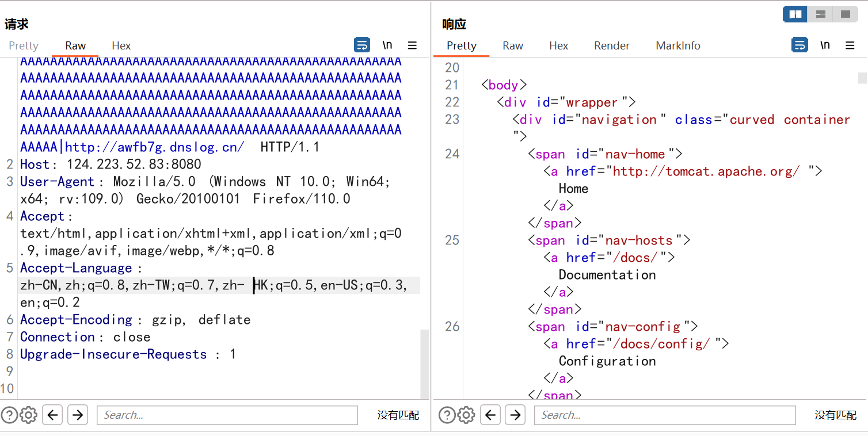Go to next match in request search
This screenshot has height=436, width=868.
pos(78,415)
